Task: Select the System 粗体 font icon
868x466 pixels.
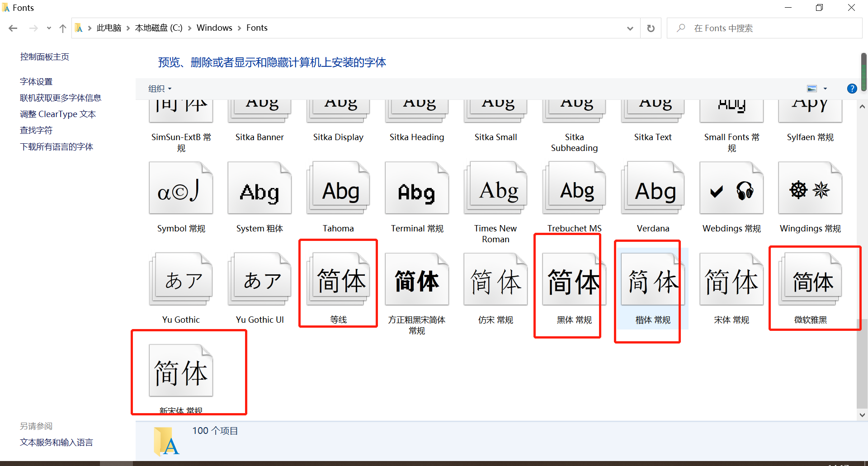Action: point(259,188)
